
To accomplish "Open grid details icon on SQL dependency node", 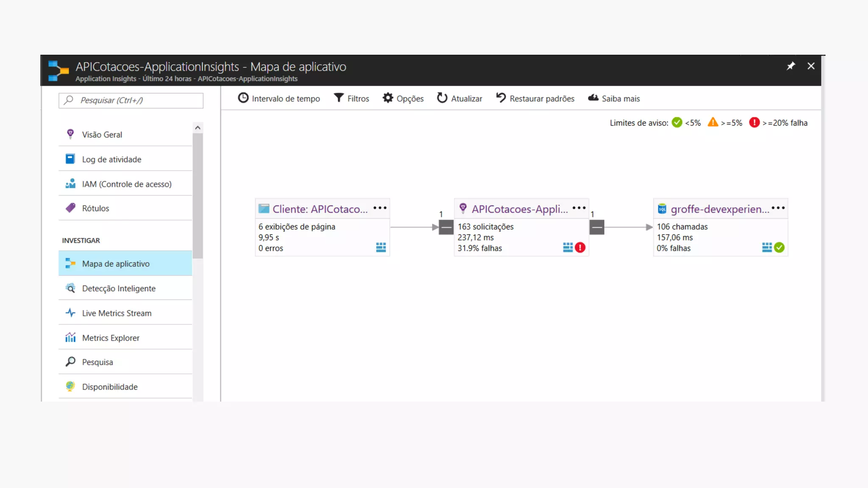I will (x=767, y=247).
